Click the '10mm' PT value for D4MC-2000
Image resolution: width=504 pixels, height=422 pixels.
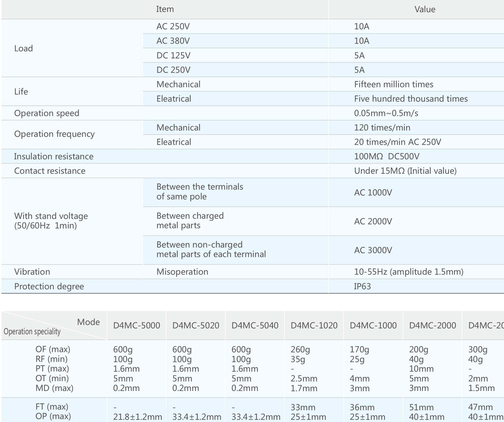tap(421, 369)
